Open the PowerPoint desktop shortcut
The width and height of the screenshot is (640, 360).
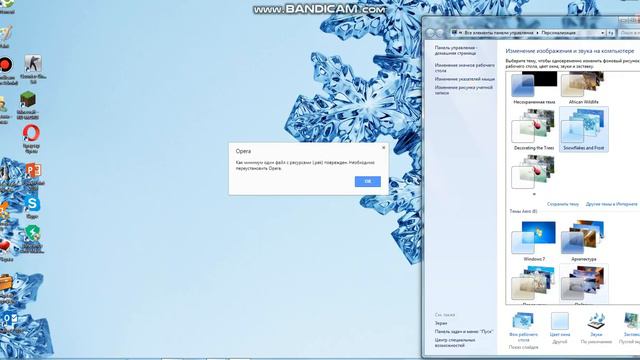click(33, 176)
